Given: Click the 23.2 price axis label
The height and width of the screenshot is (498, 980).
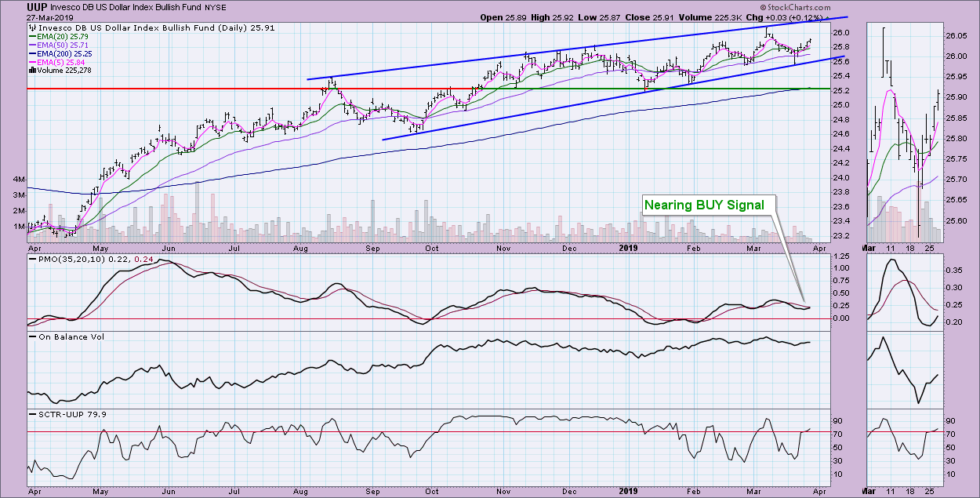Looking at the screenshot, I should click(x=841, y=236).
